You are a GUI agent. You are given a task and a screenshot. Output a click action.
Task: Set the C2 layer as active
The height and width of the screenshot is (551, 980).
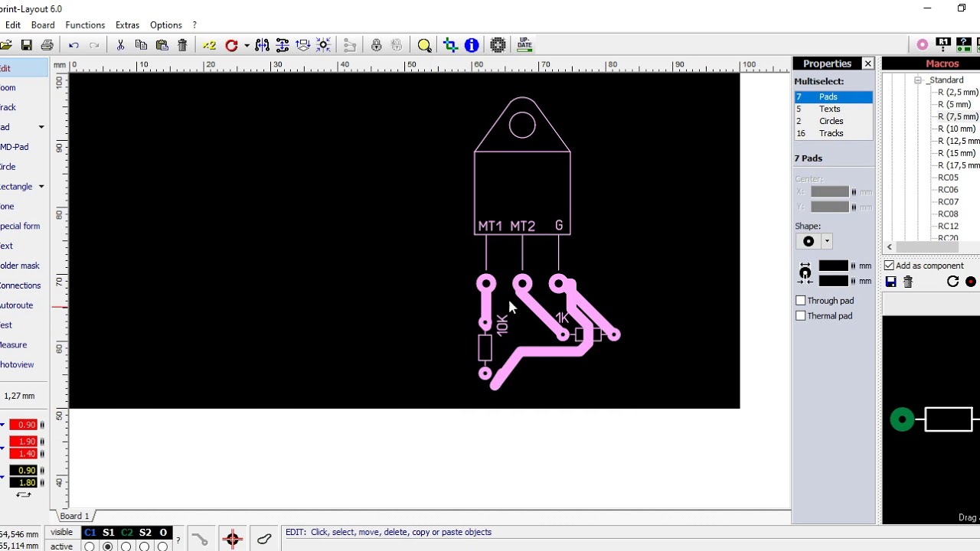coord(126,546)
